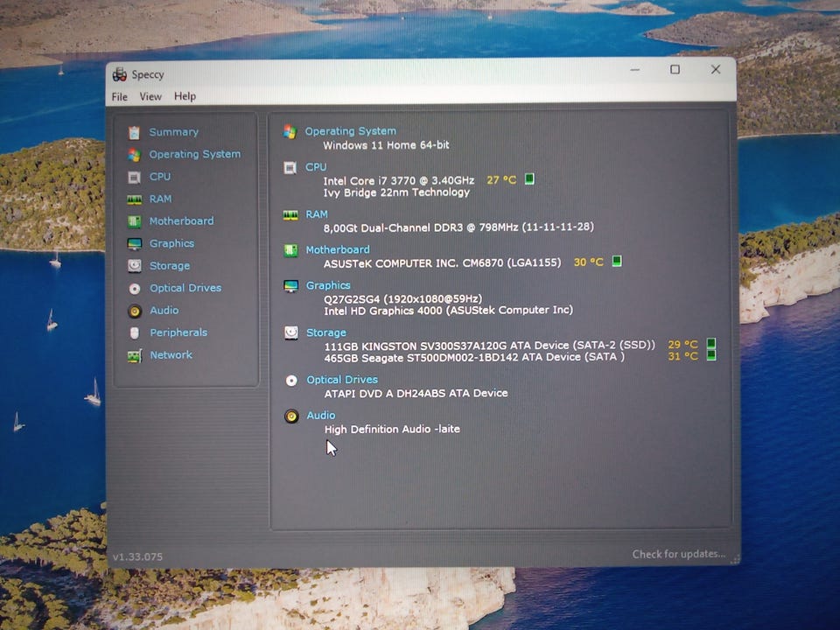This screenshot has width=840, height=630.
Task: Click the Graphics heading link in summary
Action: pos(328,285)
